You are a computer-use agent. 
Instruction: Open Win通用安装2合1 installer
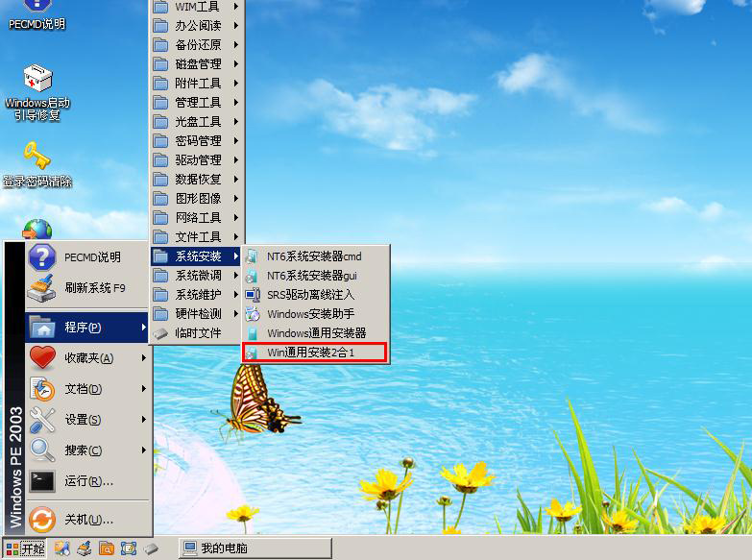pos(315,353)
